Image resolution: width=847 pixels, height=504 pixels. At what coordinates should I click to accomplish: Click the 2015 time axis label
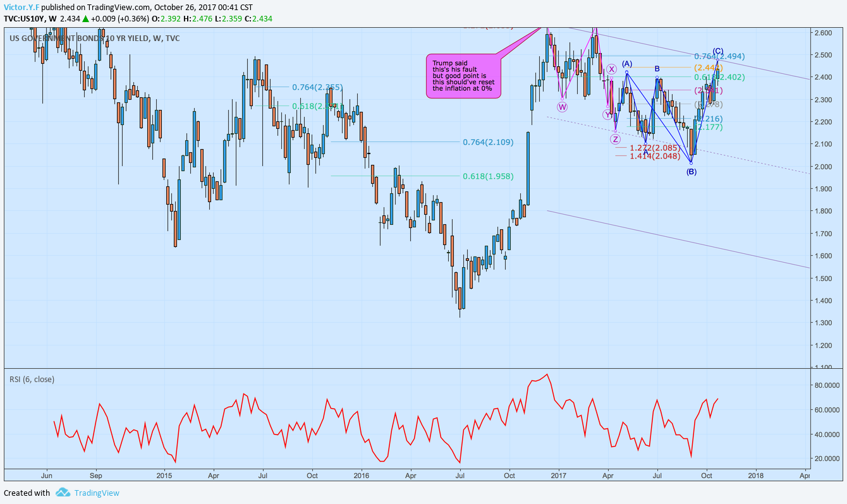(x=164, y=474)
